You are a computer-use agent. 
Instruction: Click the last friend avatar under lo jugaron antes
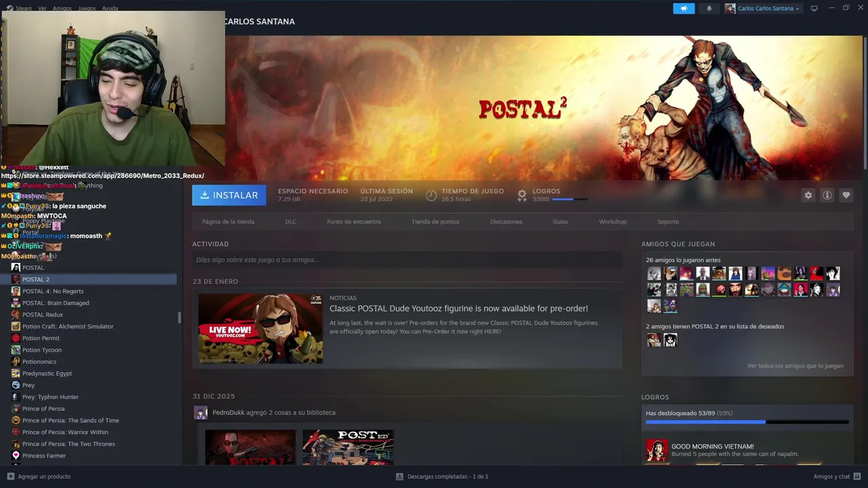[x=670, y=306]
